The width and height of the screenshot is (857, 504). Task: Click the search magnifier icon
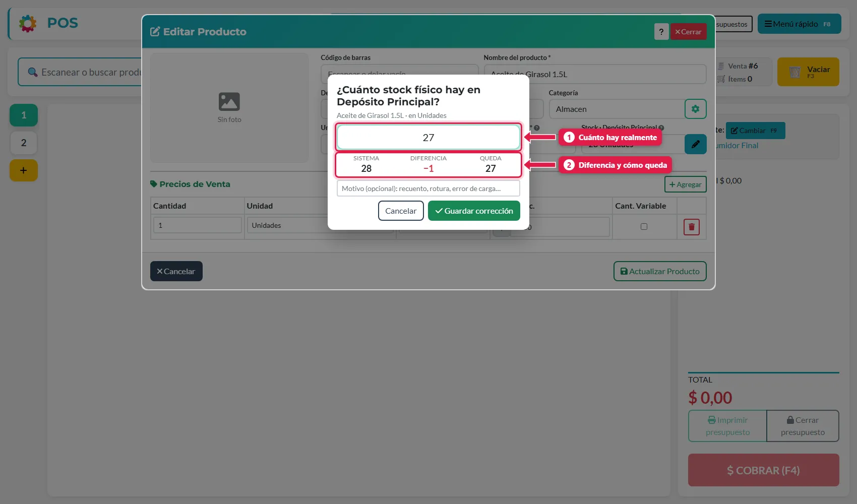coord(32,72)
